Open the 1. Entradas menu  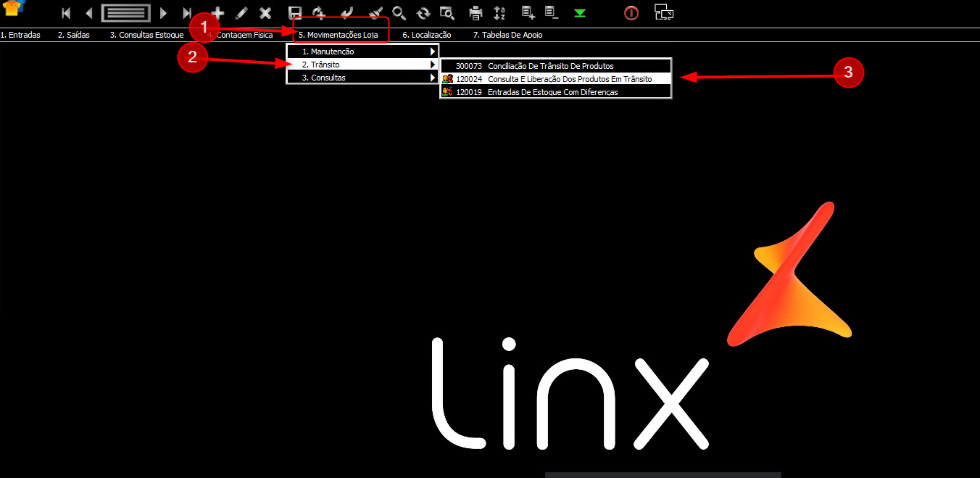[x=20, y=35]
